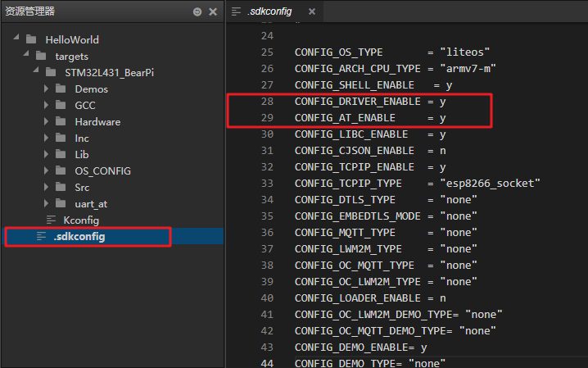588x368 pixels.
Task: Collapse the HelloWorld root folder
Action: [x=16, y=37]
